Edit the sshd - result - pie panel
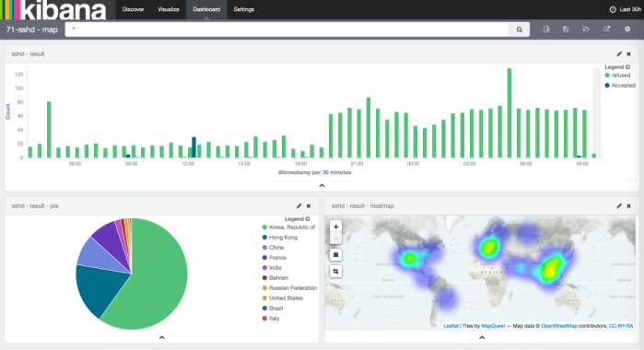Screen dimensions: 644x350 click(299, 205)
